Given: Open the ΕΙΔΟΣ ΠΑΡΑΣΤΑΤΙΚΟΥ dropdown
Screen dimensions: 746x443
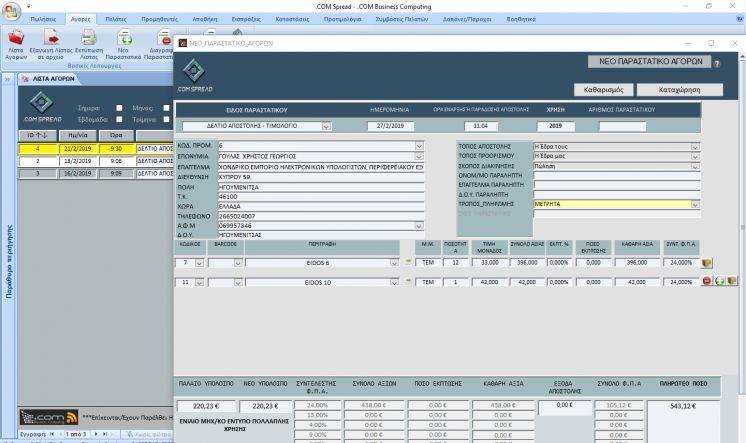Looking at the screenshot, I should point(326,126).
